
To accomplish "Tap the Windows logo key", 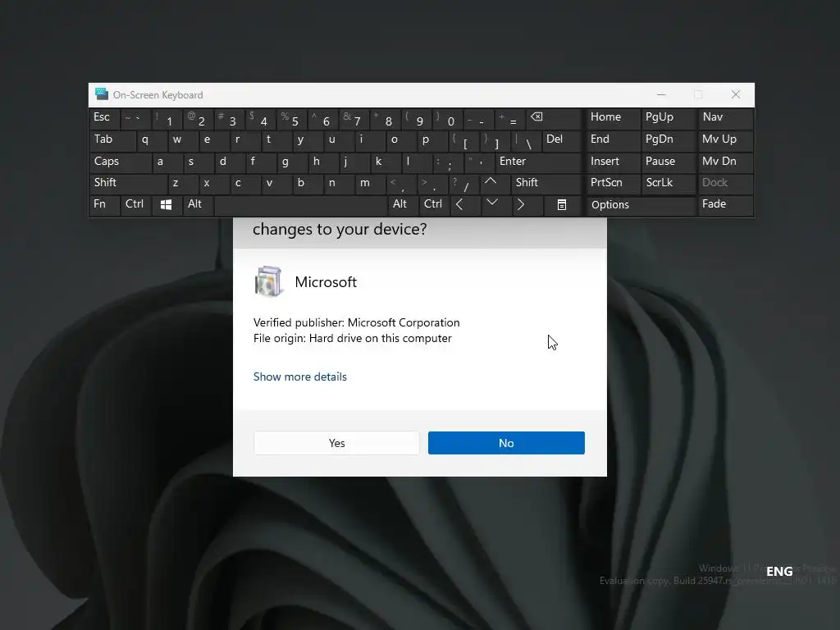I will [166, 204].
